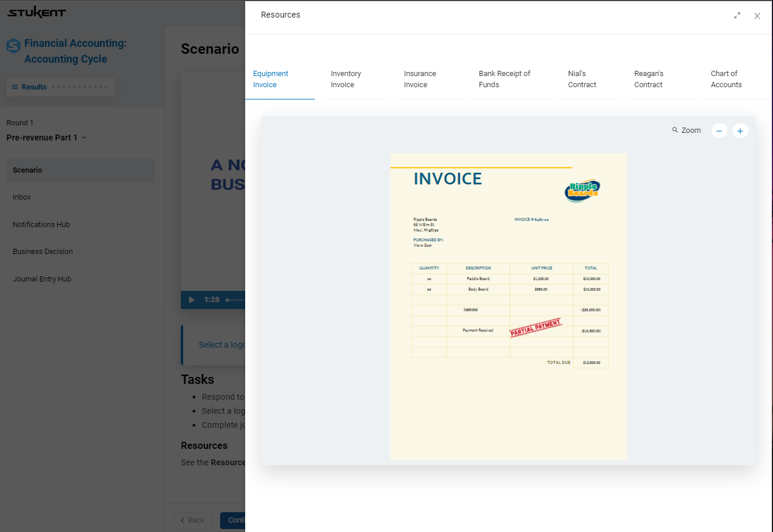Expand the Pre-revenue Part 1 dropdown
773x532 pixels.
pos(47,138)
